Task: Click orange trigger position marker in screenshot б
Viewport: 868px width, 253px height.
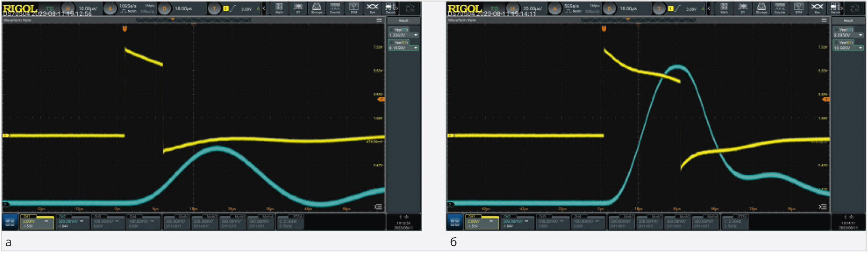Action: 604,29
